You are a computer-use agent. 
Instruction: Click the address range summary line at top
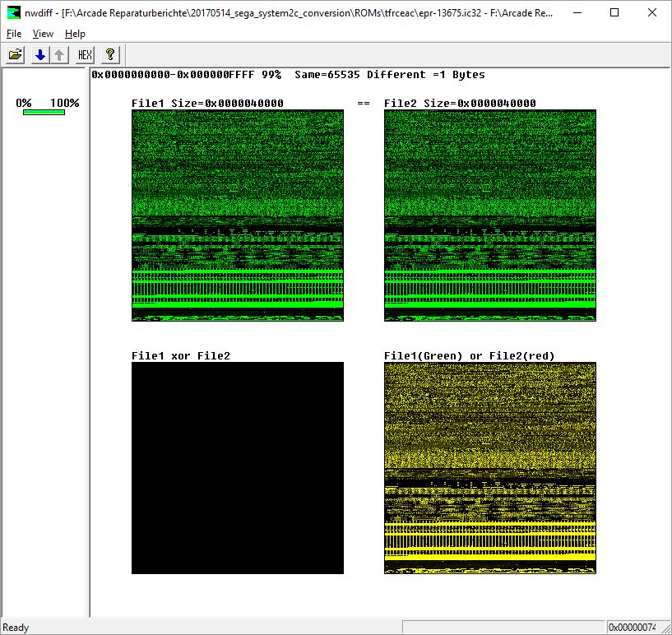288,75
